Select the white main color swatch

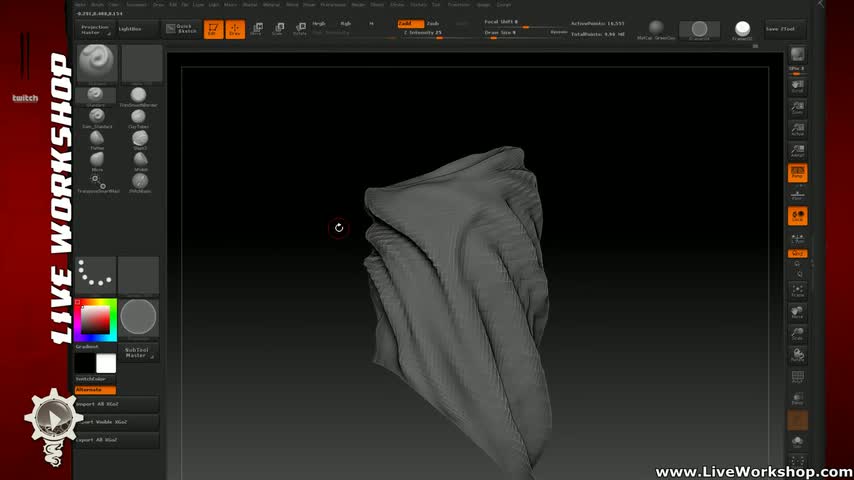pyautogui.click(x=106, y=363)
